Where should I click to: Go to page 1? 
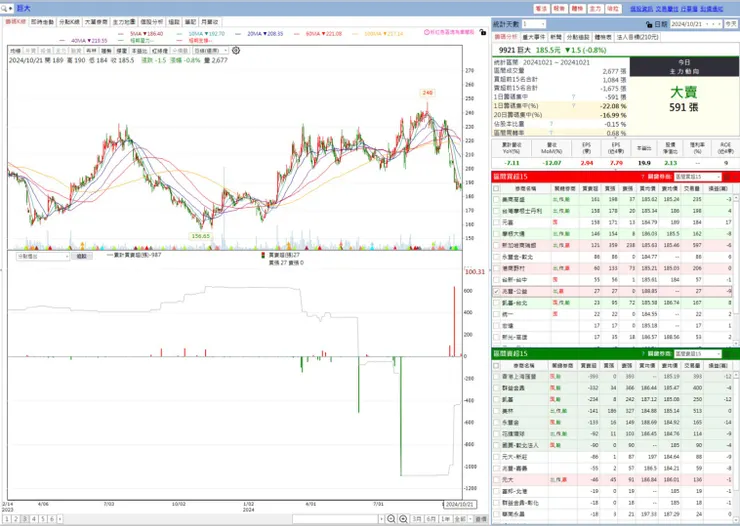click(7, 519)
